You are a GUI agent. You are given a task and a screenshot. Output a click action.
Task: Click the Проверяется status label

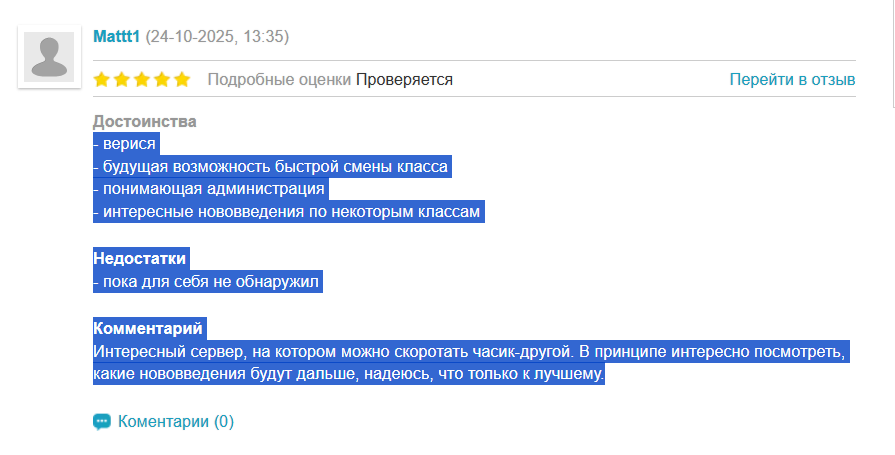click(x=404, y=80)
